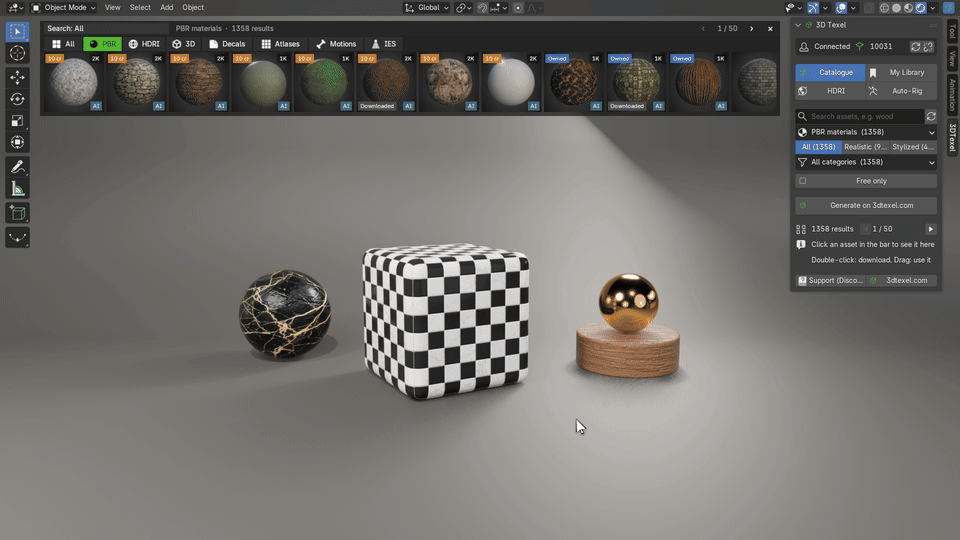Select the Measure tool
This screenshot has height=540, width=960.
pyautogui.click(x=17, y=189)
